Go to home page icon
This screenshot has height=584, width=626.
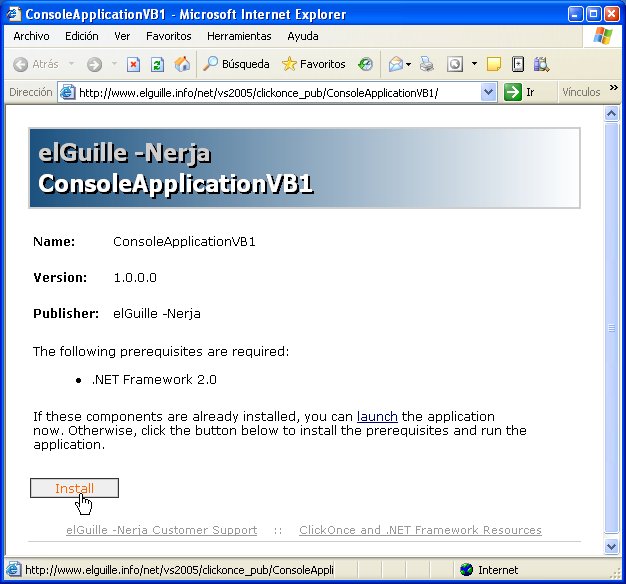(182, 64)
